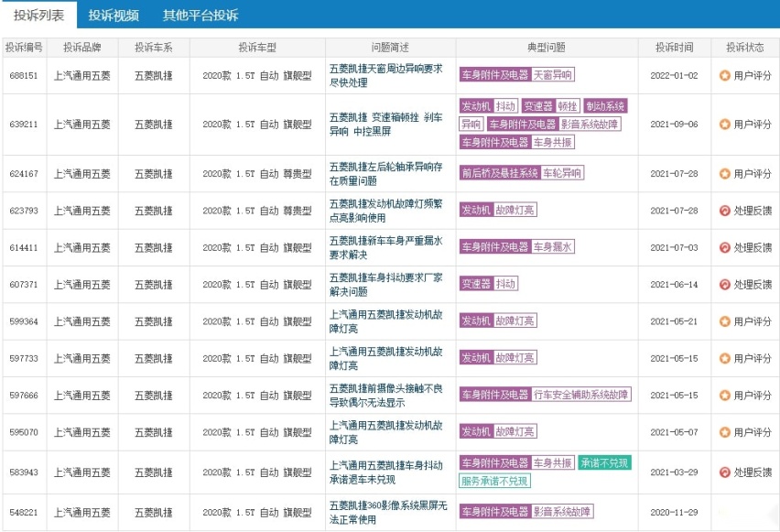
Task: Switch to the 其他平台投诉 tab
Action: 200,15
